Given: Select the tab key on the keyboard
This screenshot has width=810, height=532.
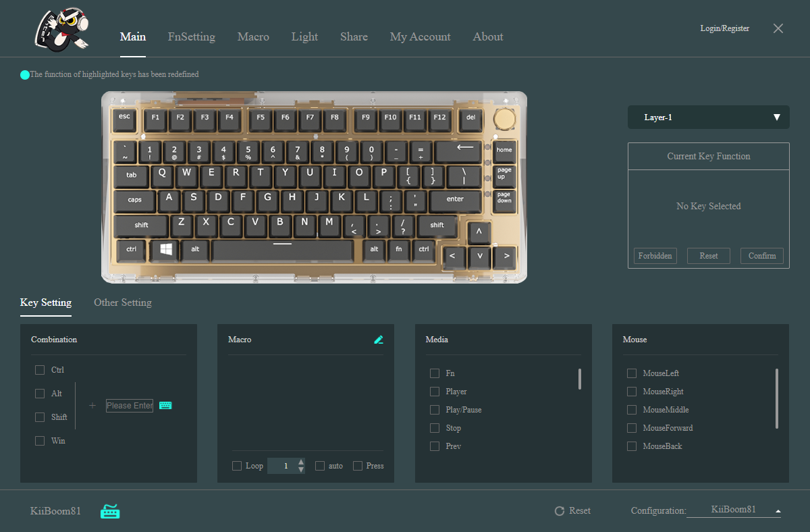Looking at the screenshot, I should tap(131, 176).
